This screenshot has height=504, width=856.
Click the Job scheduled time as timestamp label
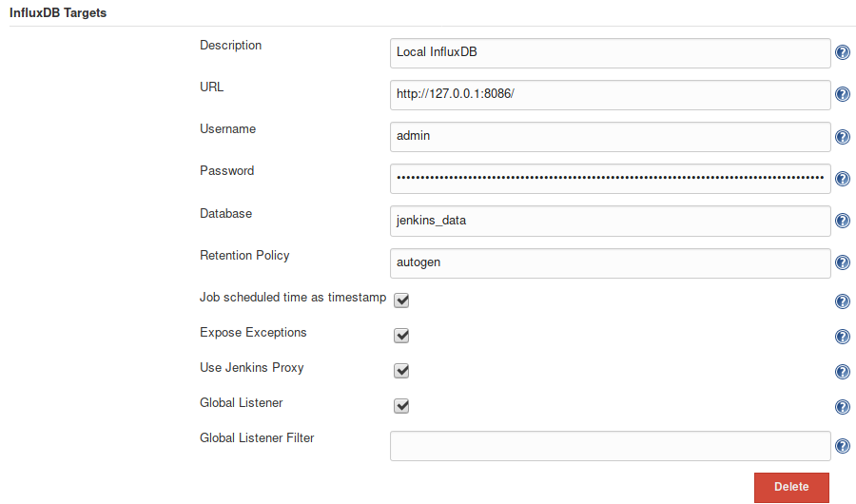(293, 298)
